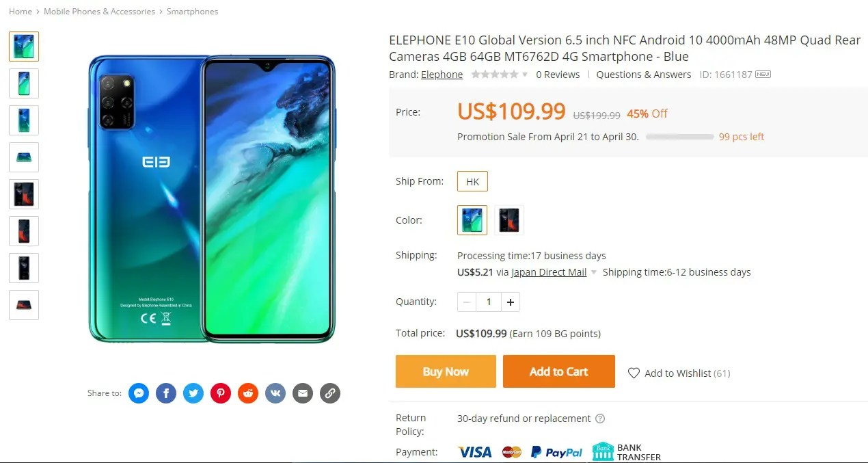
Task: Share product on Facebook
Action: coord(166,393)
